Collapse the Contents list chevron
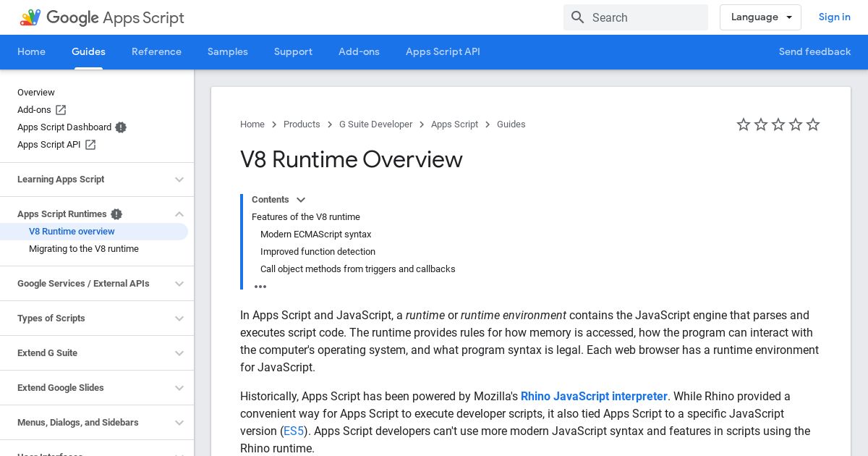868x456 pixels. click(301, 200)
